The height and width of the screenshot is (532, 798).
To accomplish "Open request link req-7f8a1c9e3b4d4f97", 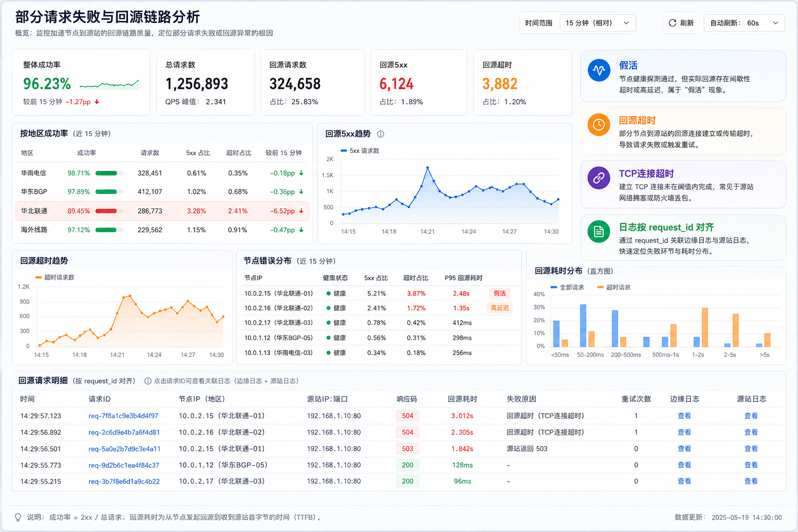I will (123, 416).
